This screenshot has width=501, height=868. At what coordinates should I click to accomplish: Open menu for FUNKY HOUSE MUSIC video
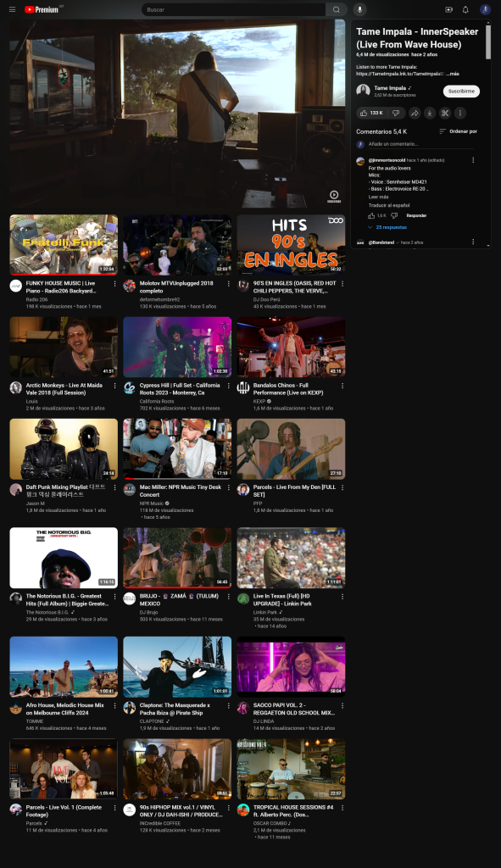coord(115,283)
